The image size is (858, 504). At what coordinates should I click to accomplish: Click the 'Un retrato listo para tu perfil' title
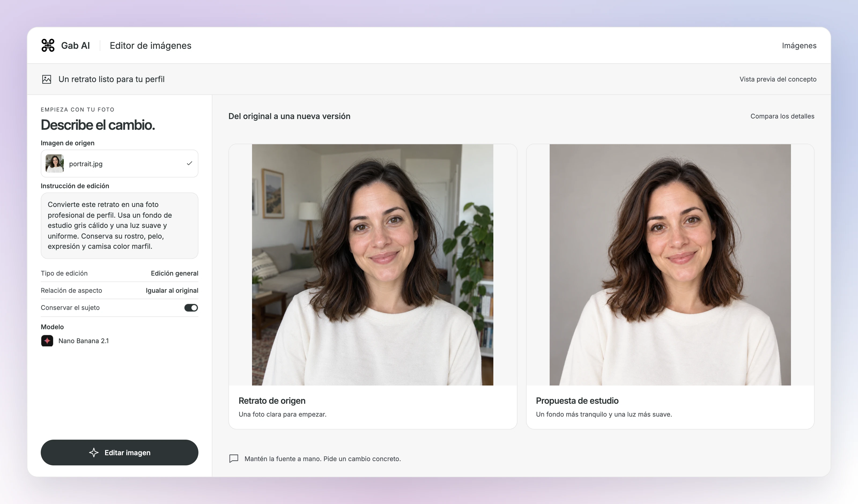click(111, 79)
